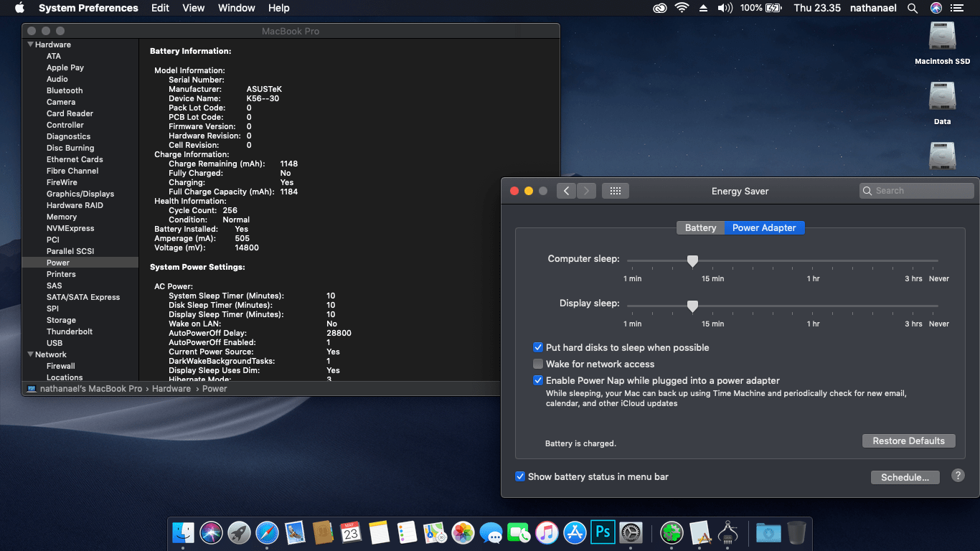Collapse the Network section triangle
980x551 pixels.
[x=30, y=354]
